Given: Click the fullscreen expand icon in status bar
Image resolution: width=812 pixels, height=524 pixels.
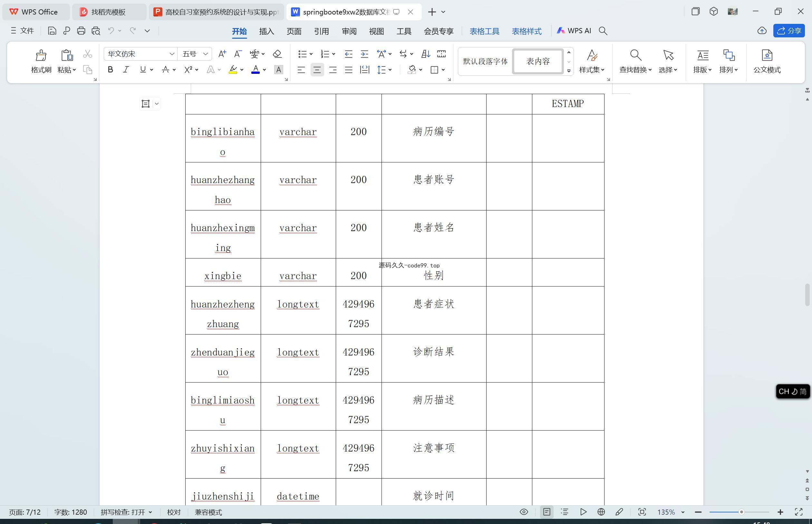Looking at the screenshot, I should (798, 512).
